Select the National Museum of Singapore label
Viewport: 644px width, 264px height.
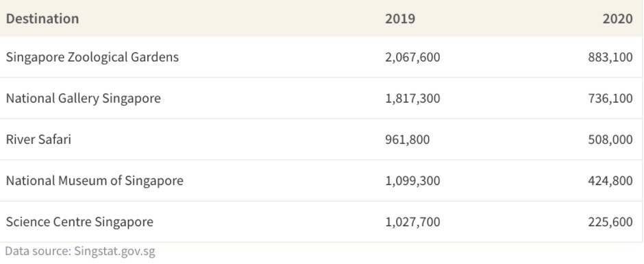pyautogui.click(x=95, y=180)
